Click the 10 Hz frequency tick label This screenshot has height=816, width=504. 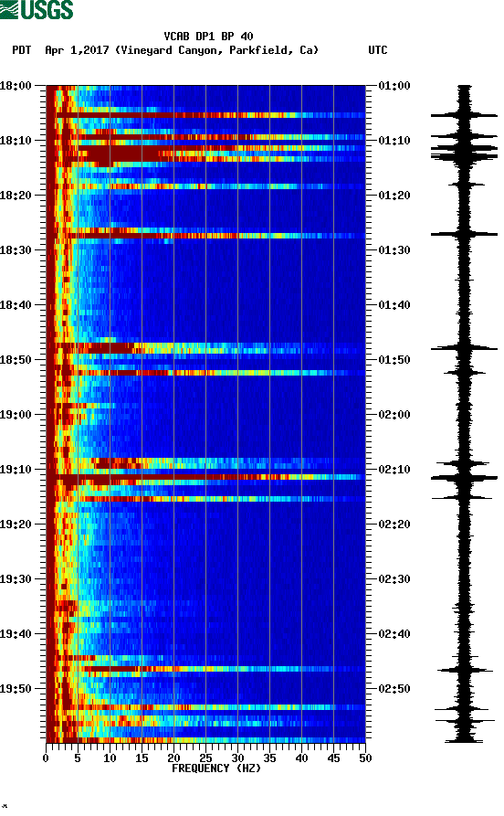coord(110,758)
